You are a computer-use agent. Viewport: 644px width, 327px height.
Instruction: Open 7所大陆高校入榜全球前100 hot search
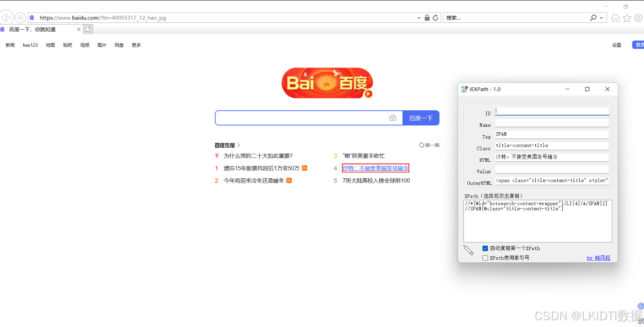point(376,180)
